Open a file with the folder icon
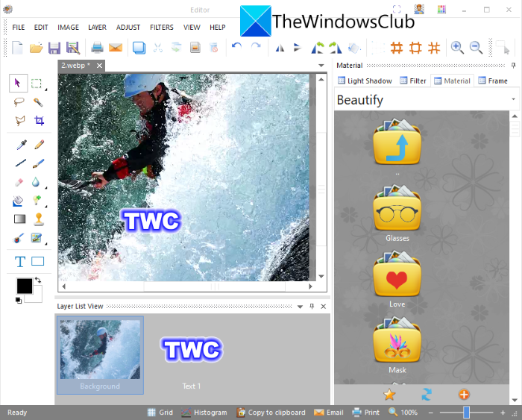 (36, 48)
